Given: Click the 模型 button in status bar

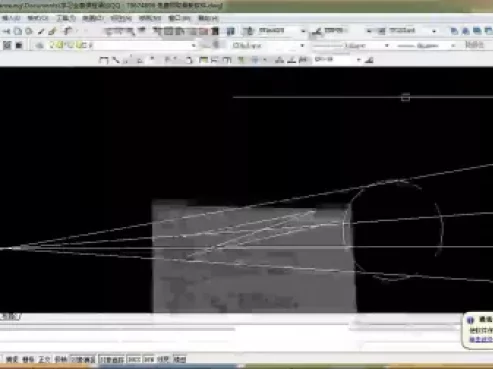Looking at the screenshot, I should coord(180,360).
